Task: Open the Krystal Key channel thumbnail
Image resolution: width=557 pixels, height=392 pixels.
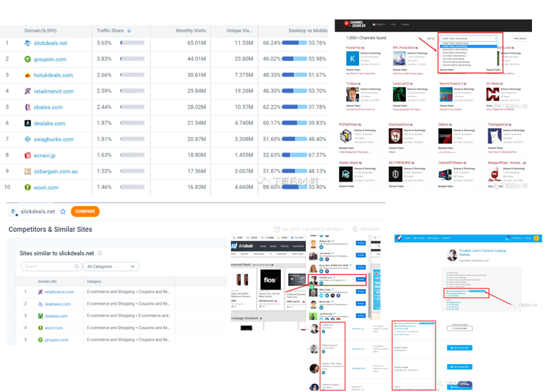Action: pyautogui.click(x=352, y=59)
